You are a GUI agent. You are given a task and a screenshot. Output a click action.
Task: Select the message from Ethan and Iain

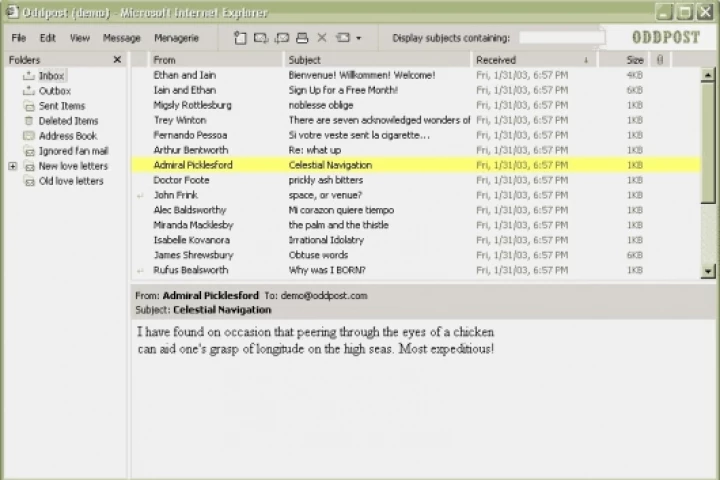416,75
